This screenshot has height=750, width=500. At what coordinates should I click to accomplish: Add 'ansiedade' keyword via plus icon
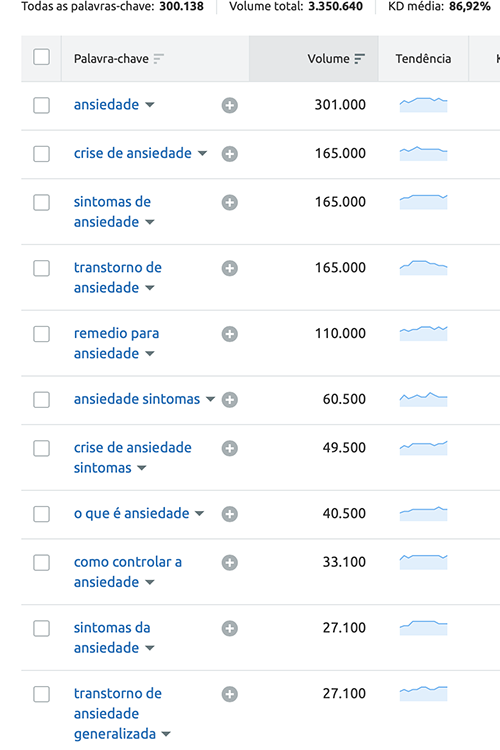click(x=230, y=105)
